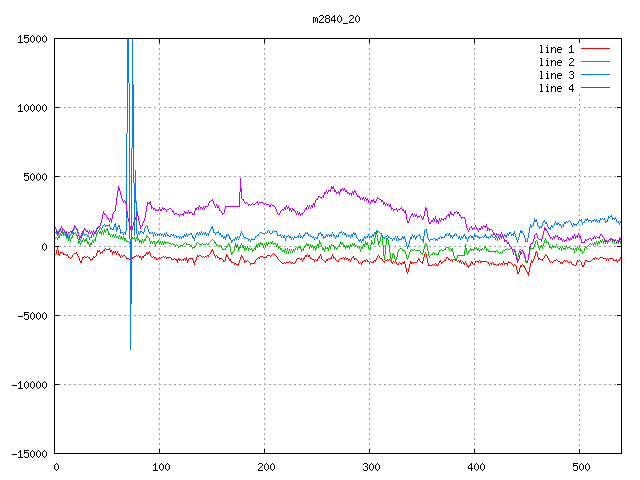Click the bottom tip of the blue downward spike
Screen dimensions: 640x480
(130, 349)
